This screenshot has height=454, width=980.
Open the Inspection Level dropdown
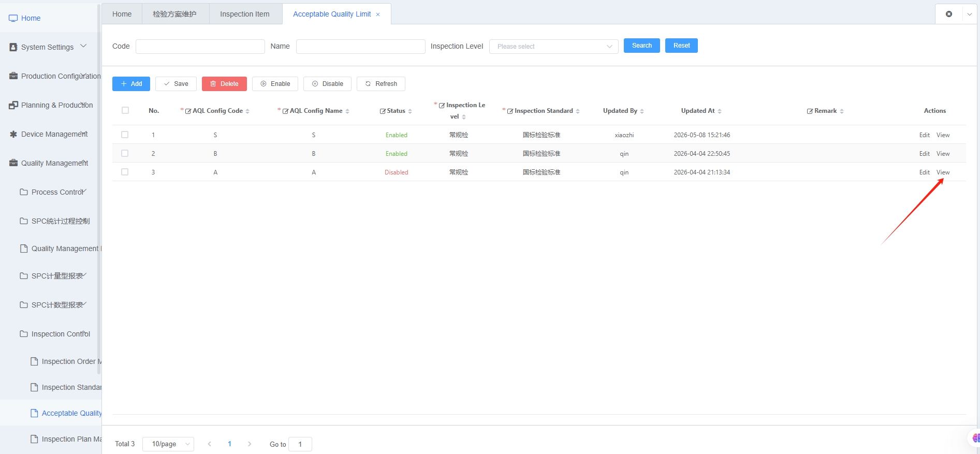[553, 47]
